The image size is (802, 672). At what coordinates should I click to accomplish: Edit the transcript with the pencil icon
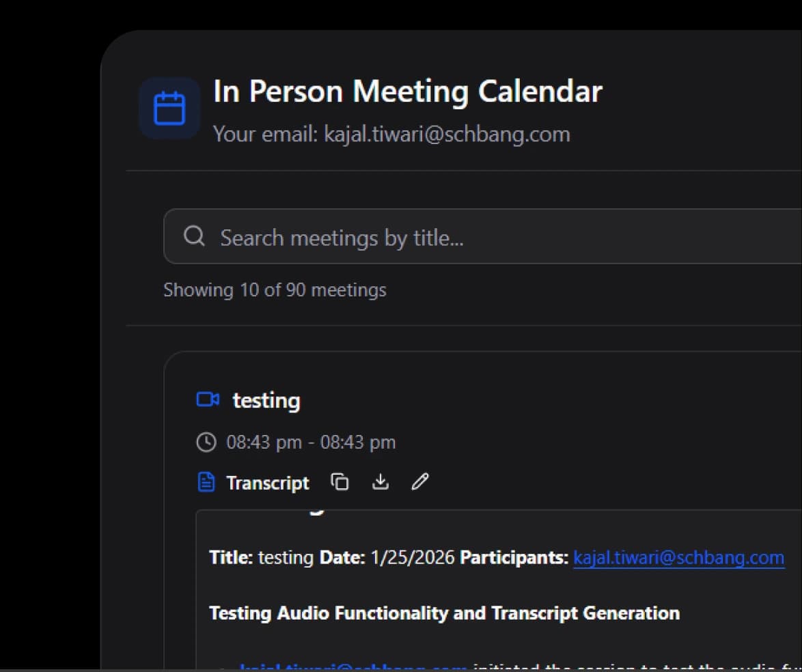[419, 482]
